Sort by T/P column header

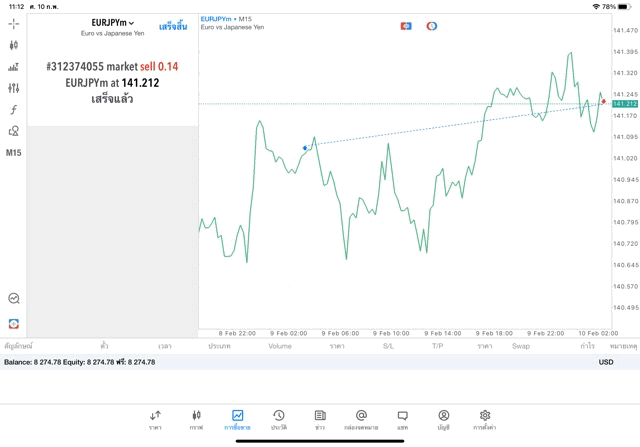[x=437, y=346]
